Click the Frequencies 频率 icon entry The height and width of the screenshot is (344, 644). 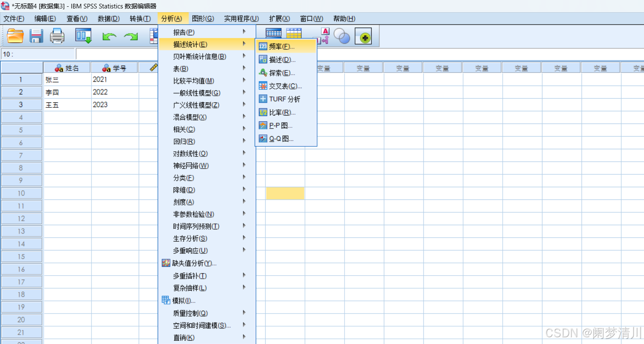pyautogui.click(x=286, y=46)
